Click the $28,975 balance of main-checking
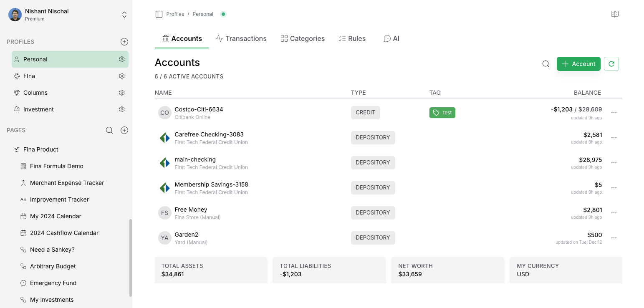This screenshot has height=308, width=644. [590, 159]
